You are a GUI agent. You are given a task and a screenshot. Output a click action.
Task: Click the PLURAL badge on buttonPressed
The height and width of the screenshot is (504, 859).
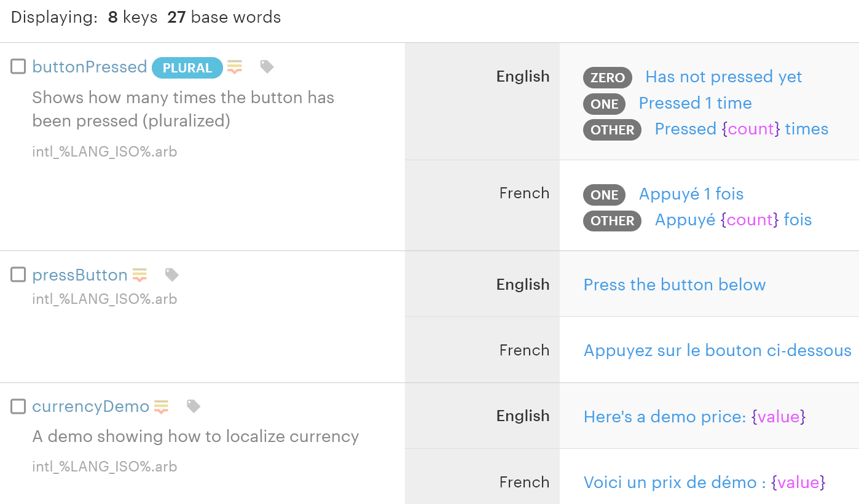[187, 68]
